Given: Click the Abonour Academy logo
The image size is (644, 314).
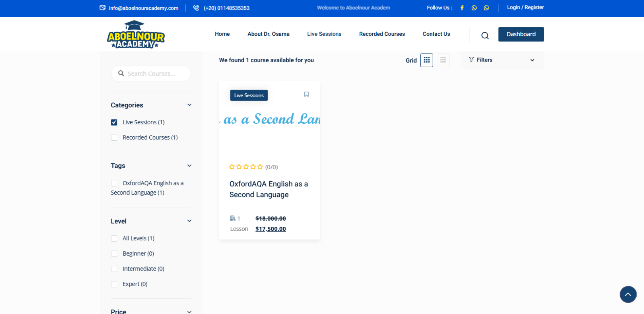Looking at the screenshot, I should 136,35.
